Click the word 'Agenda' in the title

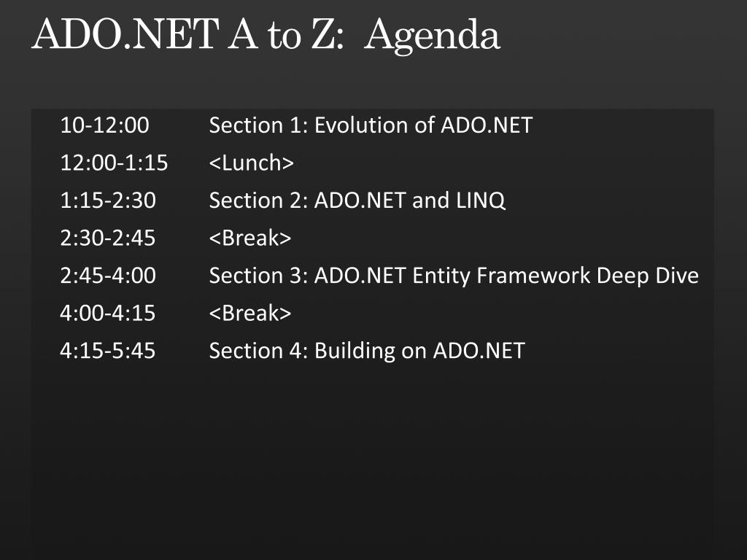[x=432, y=36]
